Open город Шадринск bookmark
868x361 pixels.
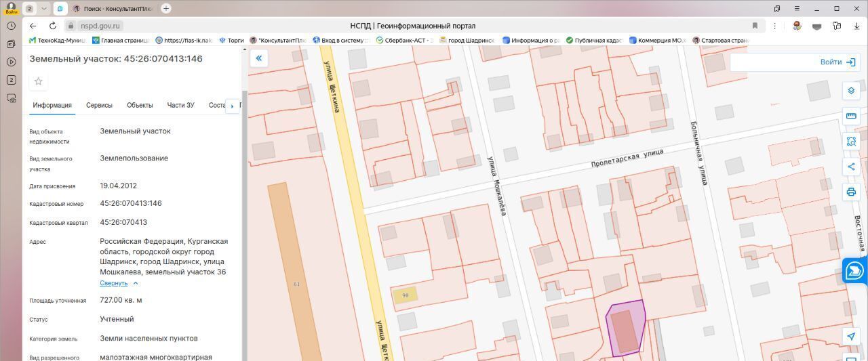coord(467,41)
